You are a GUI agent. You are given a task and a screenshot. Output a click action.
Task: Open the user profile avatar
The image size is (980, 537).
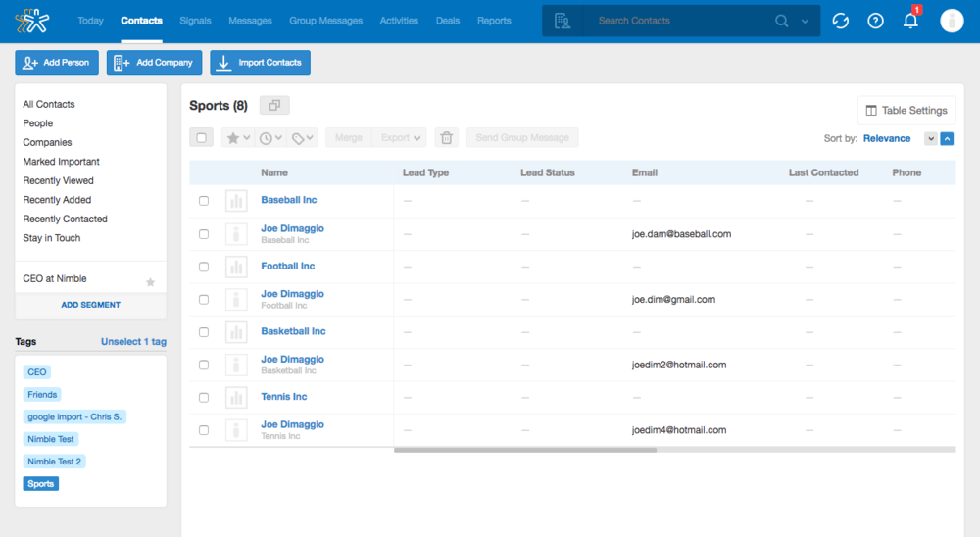coord(952,21)
